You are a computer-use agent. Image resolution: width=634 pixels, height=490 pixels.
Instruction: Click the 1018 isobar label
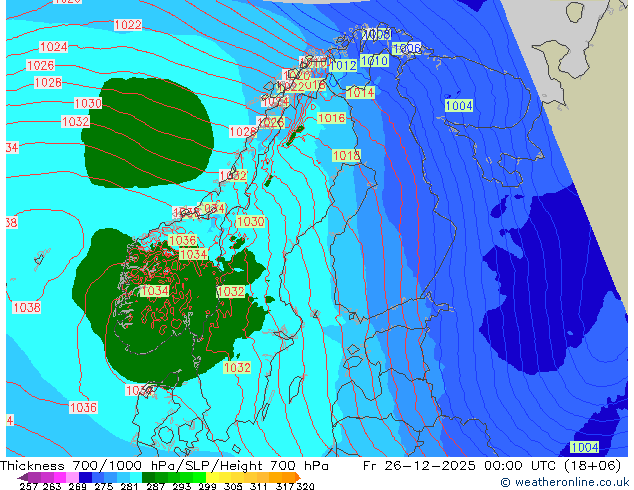[x=347, y=156]
